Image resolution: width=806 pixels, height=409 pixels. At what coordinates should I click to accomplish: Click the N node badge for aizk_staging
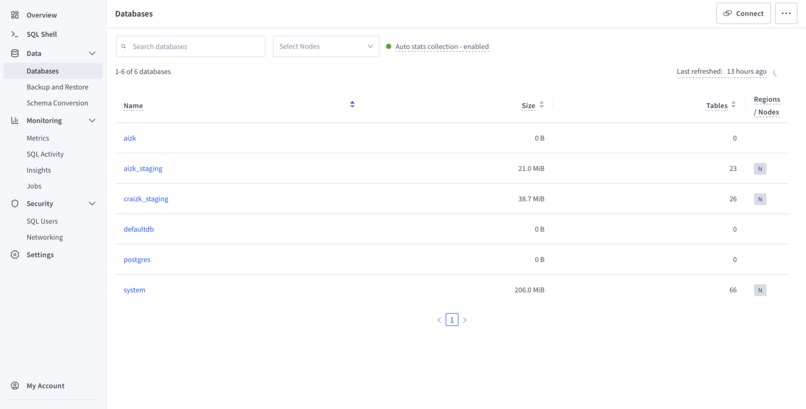(760, 169)
